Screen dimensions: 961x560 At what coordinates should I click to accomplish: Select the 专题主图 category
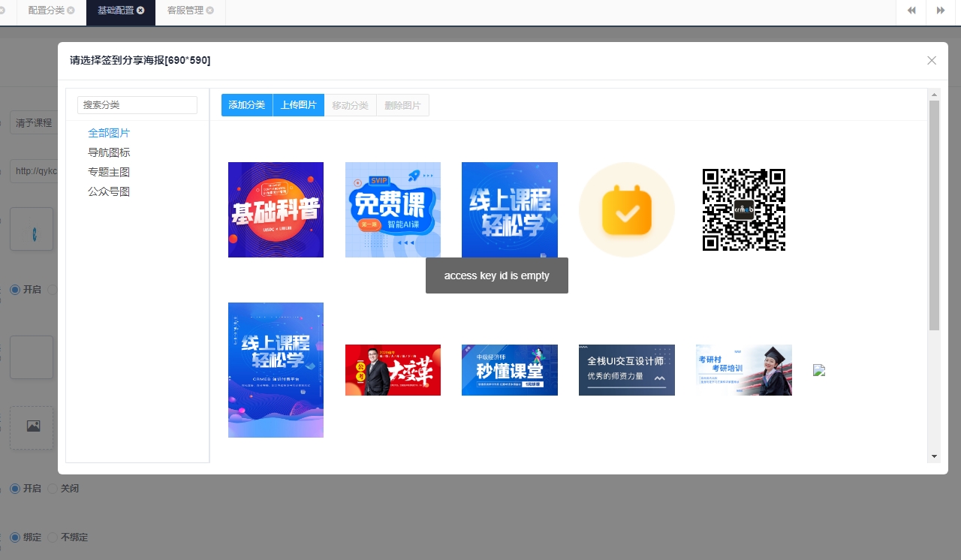[109, 172]
